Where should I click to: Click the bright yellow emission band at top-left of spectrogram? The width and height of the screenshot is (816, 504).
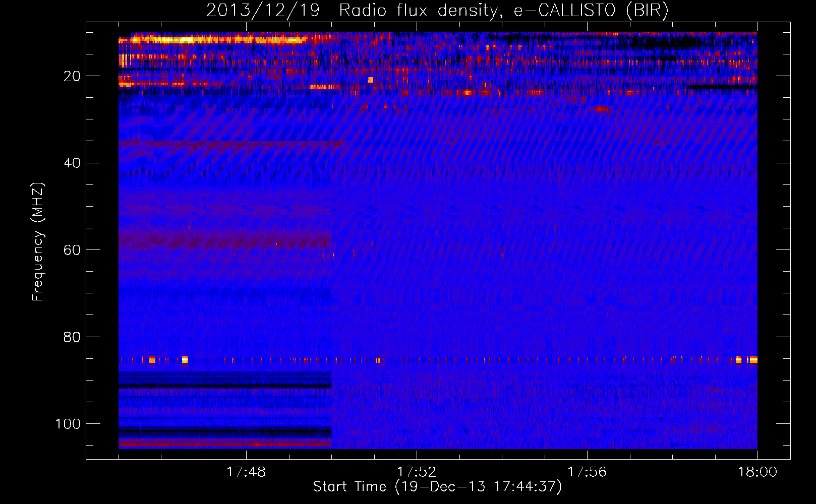(x=213, y=39)
